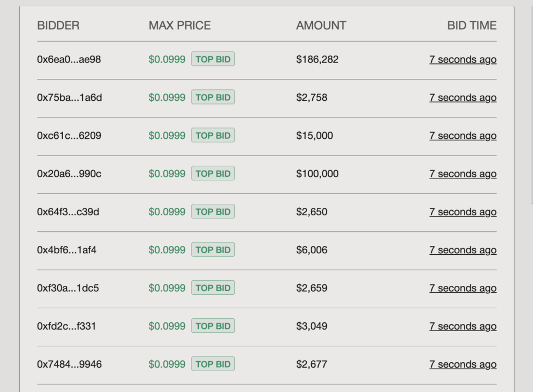Screen dimensions: 533x392
Task: Click the AMOUNT column header
Action: [x=321, y=25]
